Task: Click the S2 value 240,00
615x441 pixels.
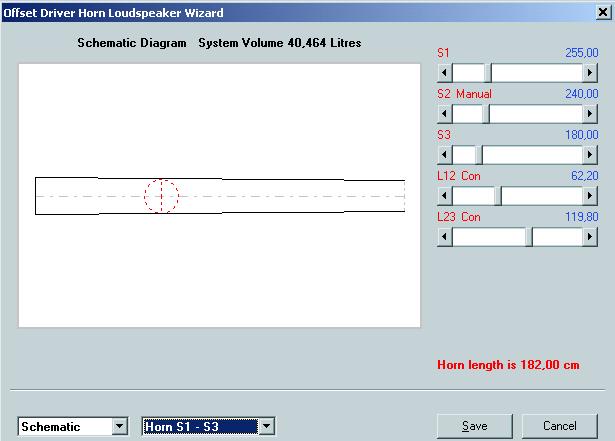Action: [x=582, y=94]
